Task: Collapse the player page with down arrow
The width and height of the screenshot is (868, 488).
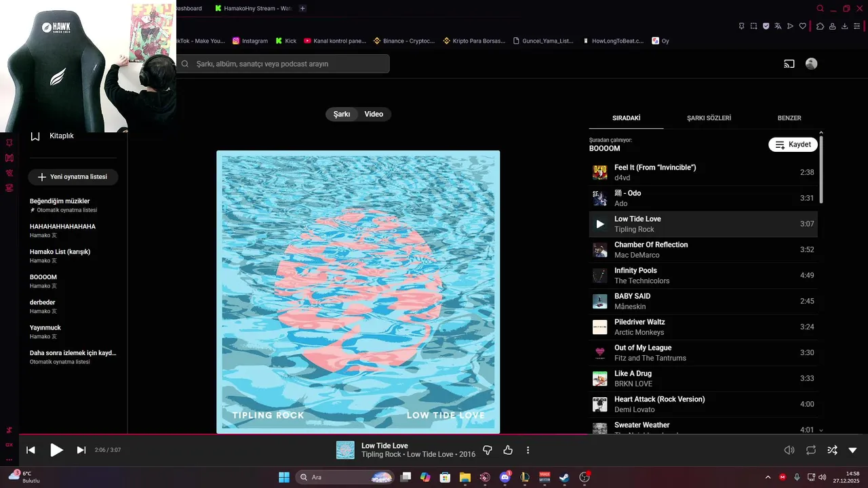Action: [853, 450]
